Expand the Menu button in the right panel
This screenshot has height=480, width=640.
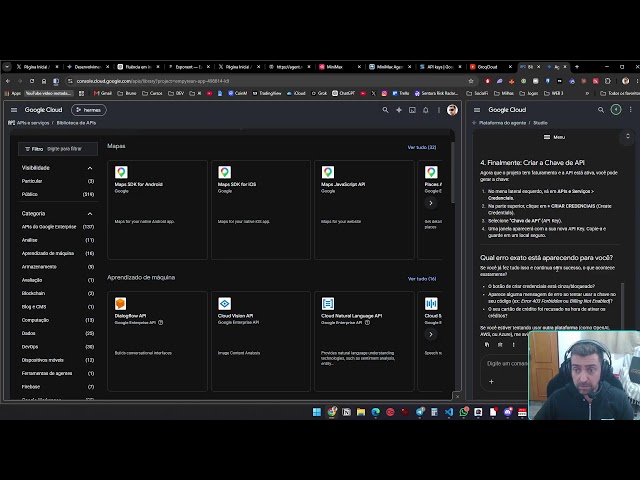click(554, 137)
